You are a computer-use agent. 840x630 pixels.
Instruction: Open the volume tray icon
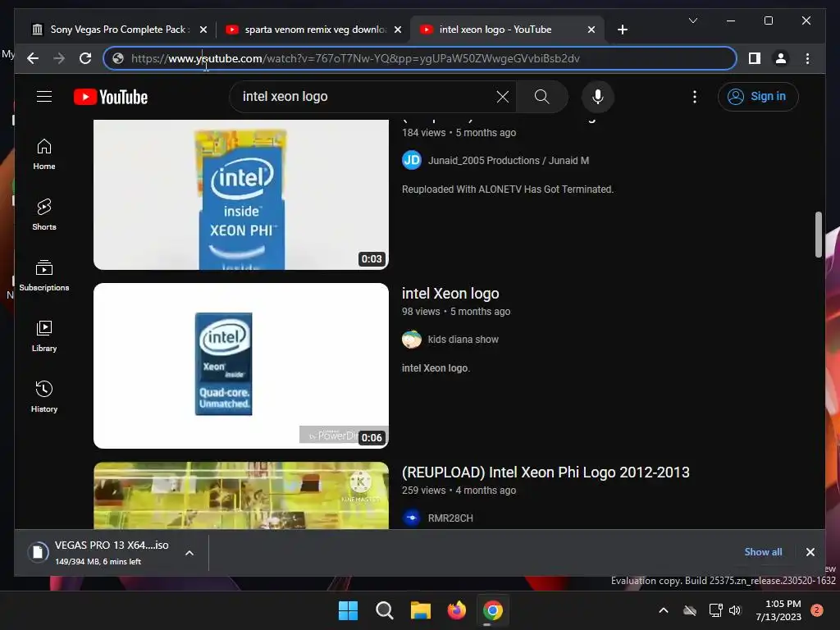point(735,610)
